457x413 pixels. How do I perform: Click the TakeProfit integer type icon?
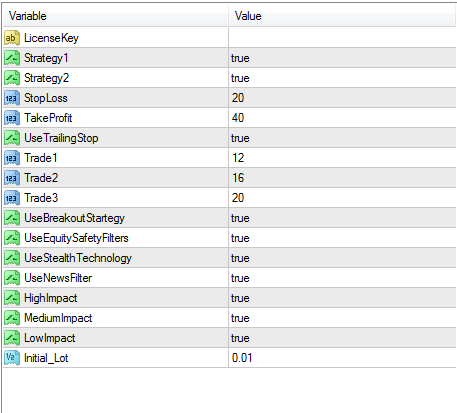tap(12, 118)
